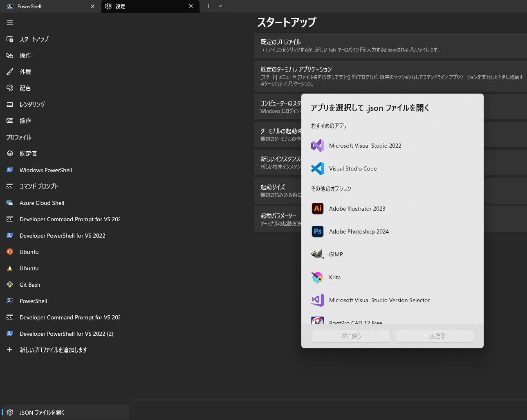Open the hamburger navigation menu
Screen dimensions: 527x420
(10, 22)
